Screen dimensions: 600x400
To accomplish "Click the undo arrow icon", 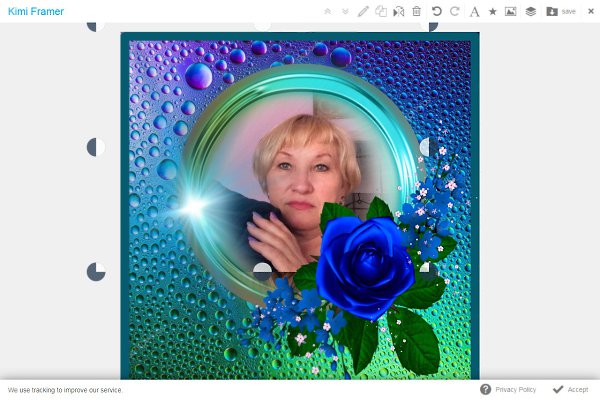I will point(436,11).
